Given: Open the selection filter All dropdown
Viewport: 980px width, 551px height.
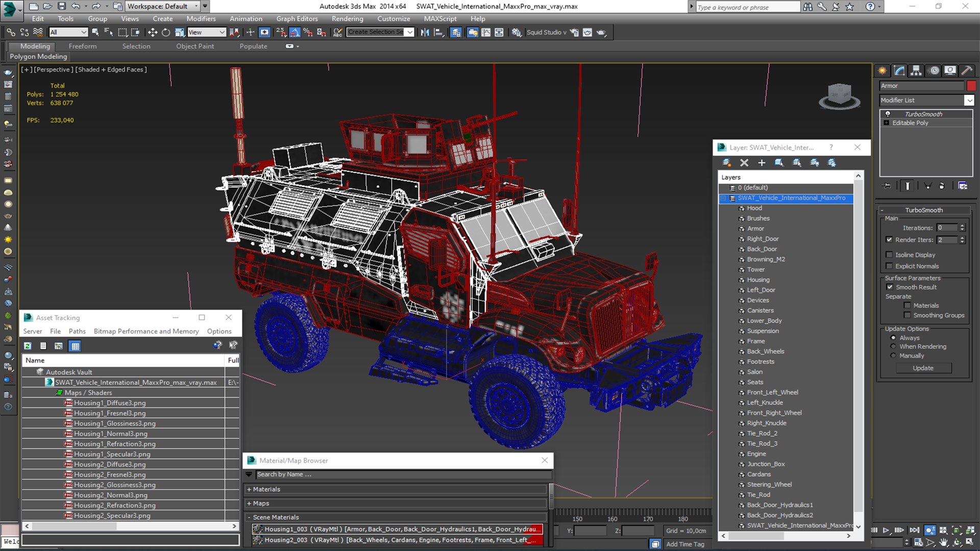Looking at the screenshot, I should point(68,32).
